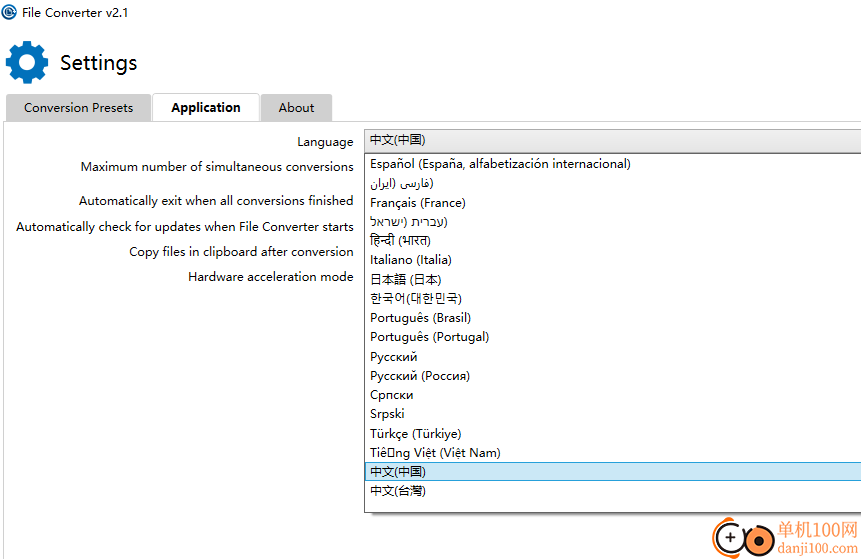This screenshot has height=559, width=861.
Task: Click the Language label
Action: (325, 142)
